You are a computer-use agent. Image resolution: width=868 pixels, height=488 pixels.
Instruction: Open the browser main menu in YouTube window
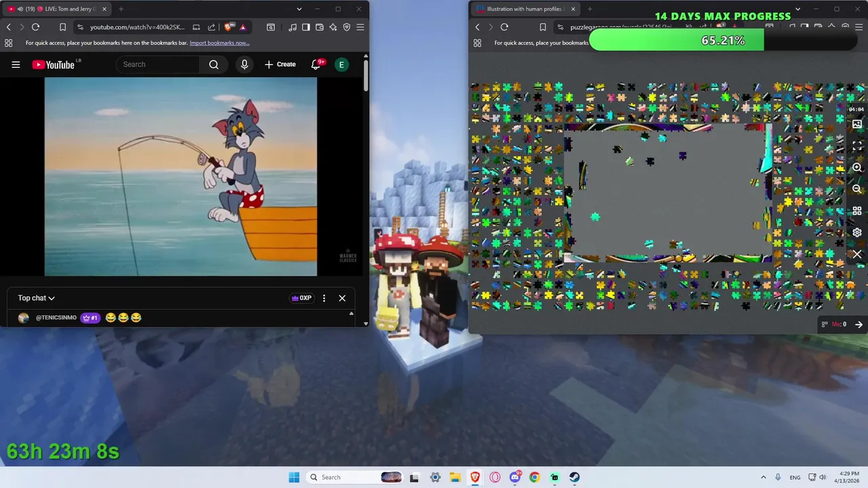coord(360,27)
